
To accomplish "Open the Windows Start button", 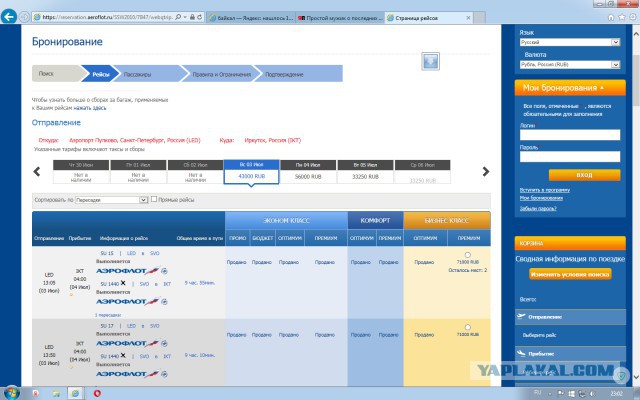I will (x=11, y=393).
